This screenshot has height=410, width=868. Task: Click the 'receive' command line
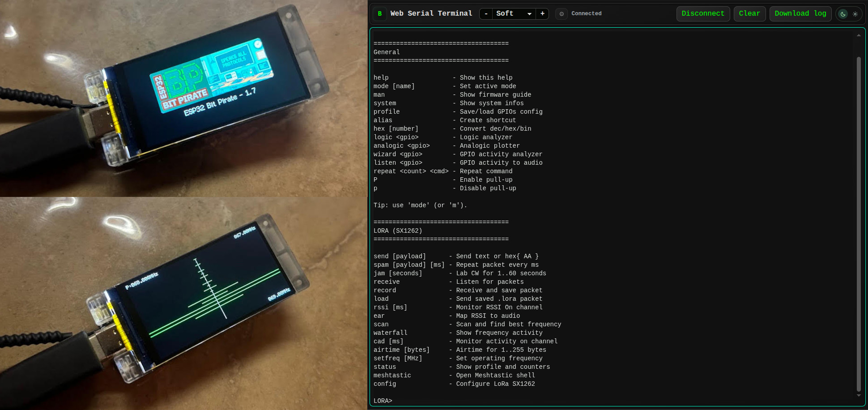449,282
